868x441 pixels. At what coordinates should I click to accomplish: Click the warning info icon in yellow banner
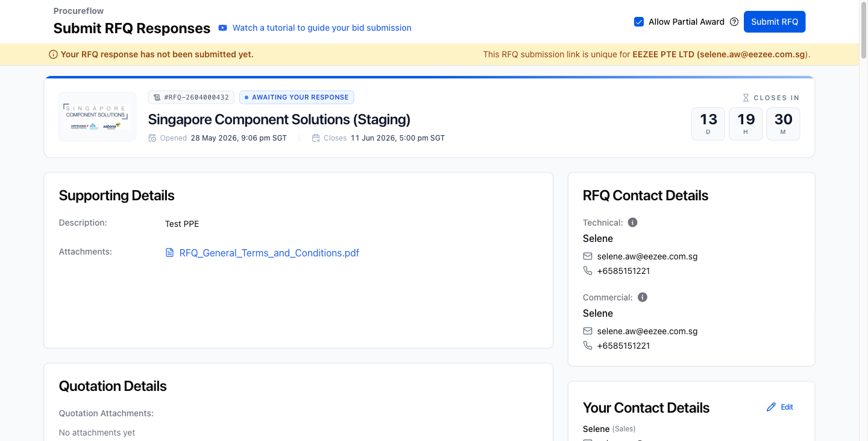[x=53, y=54]
